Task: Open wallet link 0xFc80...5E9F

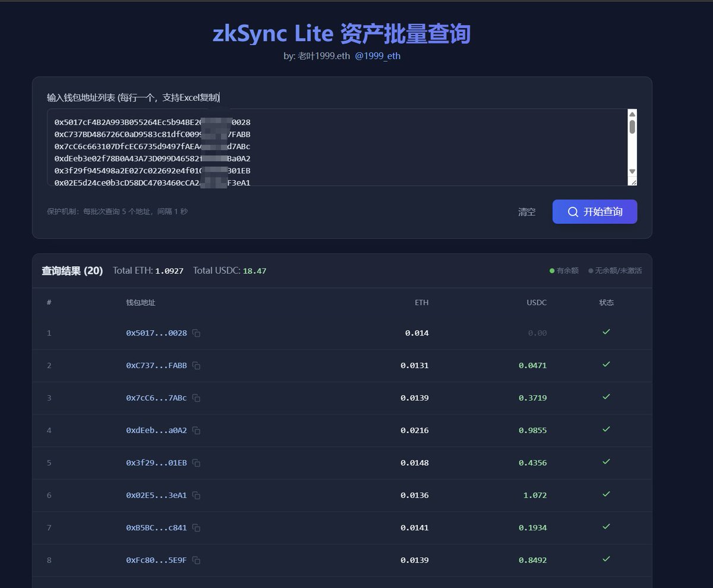Action: 156,560
